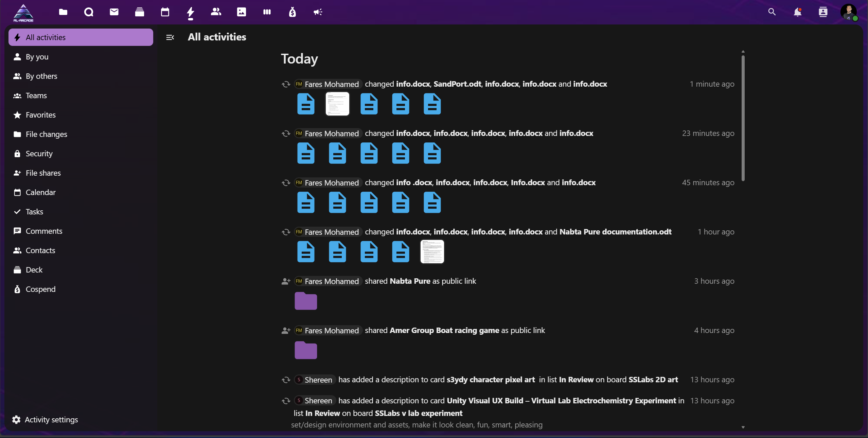Select the File changes filter
The image size is (868, 438).
[46, 134]
